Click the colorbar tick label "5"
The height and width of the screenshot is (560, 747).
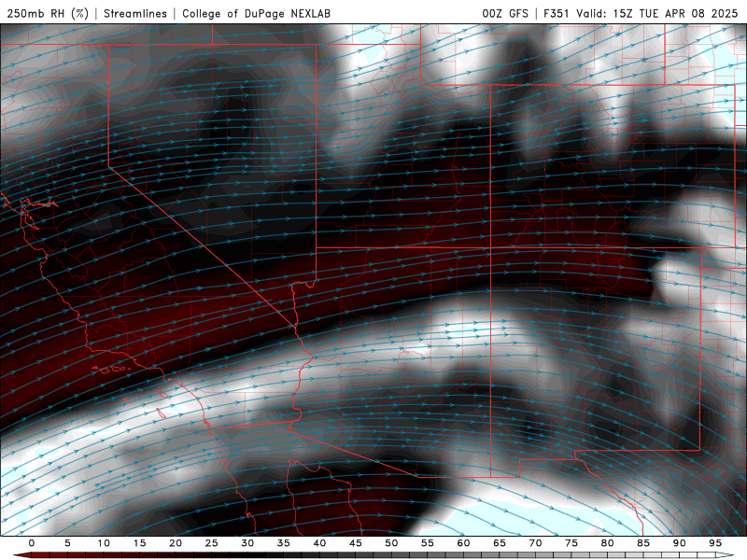point(67,543)
